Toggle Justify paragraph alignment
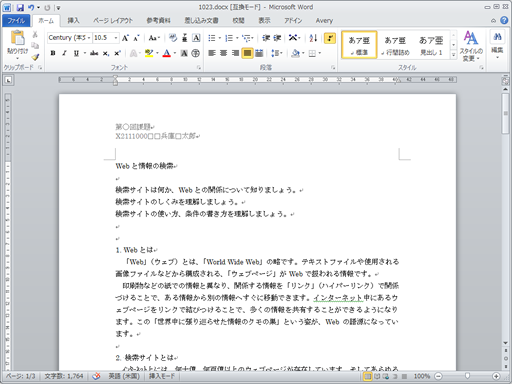This screenshot has height=384, width=512. tap(247, 53)
